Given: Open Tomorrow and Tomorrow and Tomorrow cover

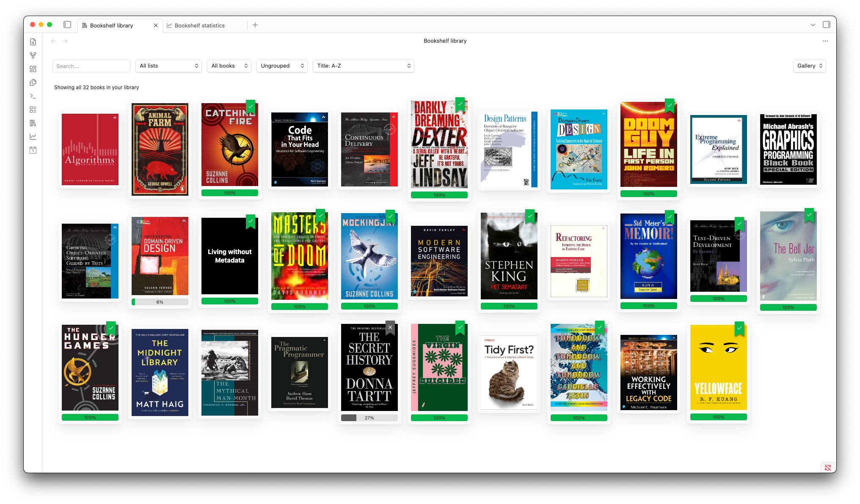Looking at the screenshot, I should click(x=579, y=367).
